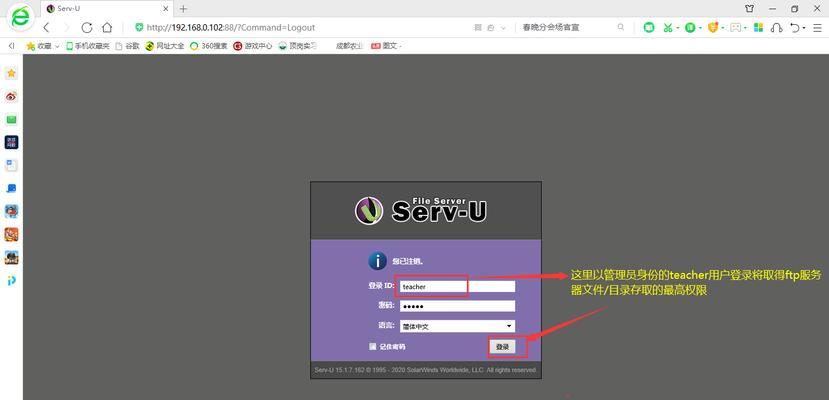Click the 春晚分会场官宣 search box

coord(566,27)
